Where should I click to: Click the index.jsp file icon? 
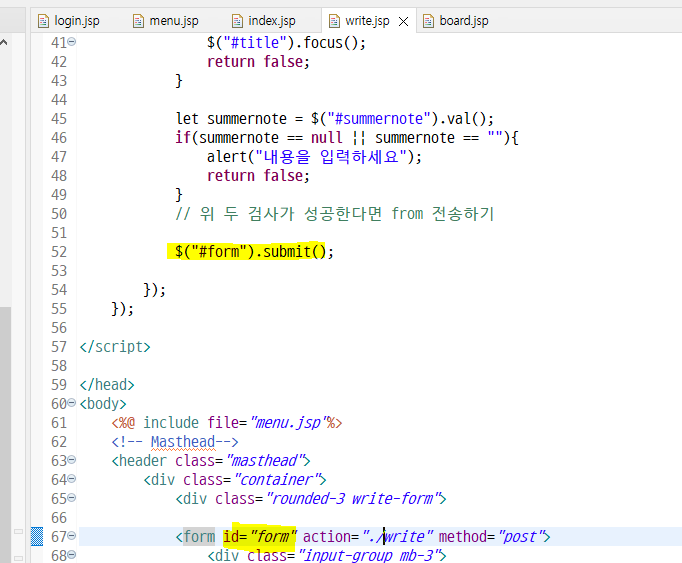point(237,20)
